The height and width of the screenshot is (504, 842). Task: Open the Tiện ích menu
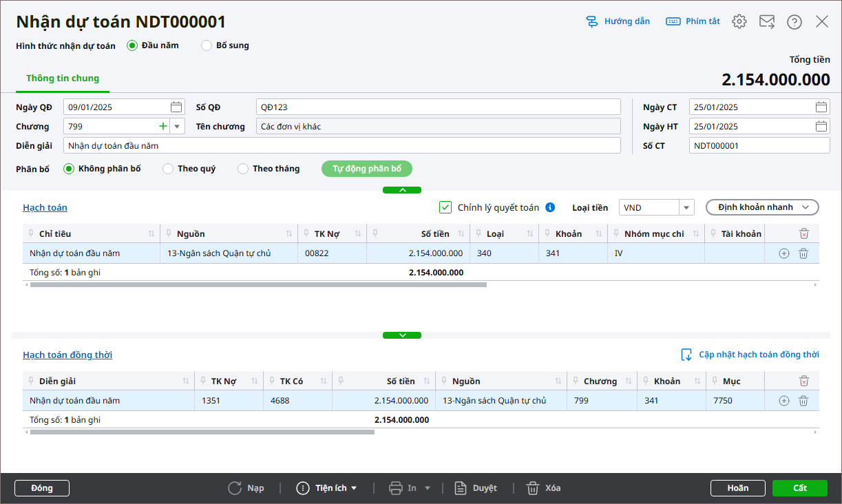tap(327, 488)
